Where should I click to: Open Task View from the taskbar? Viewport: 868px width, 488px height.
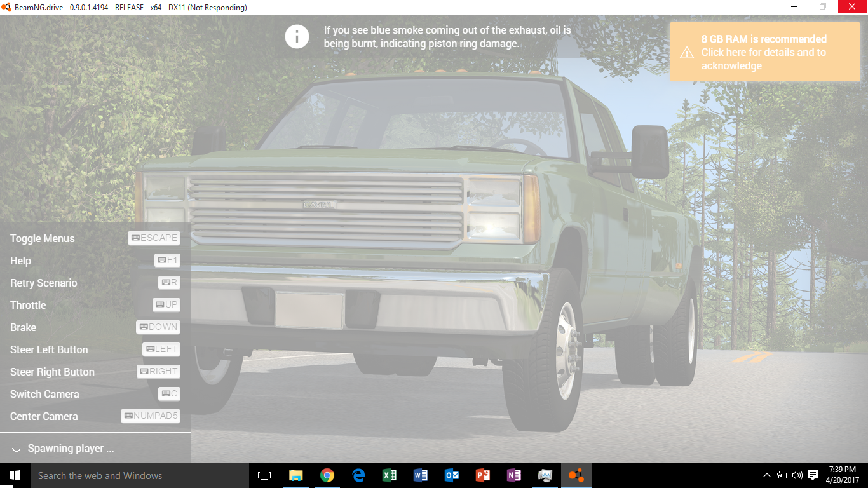click(x=264, y=475)
